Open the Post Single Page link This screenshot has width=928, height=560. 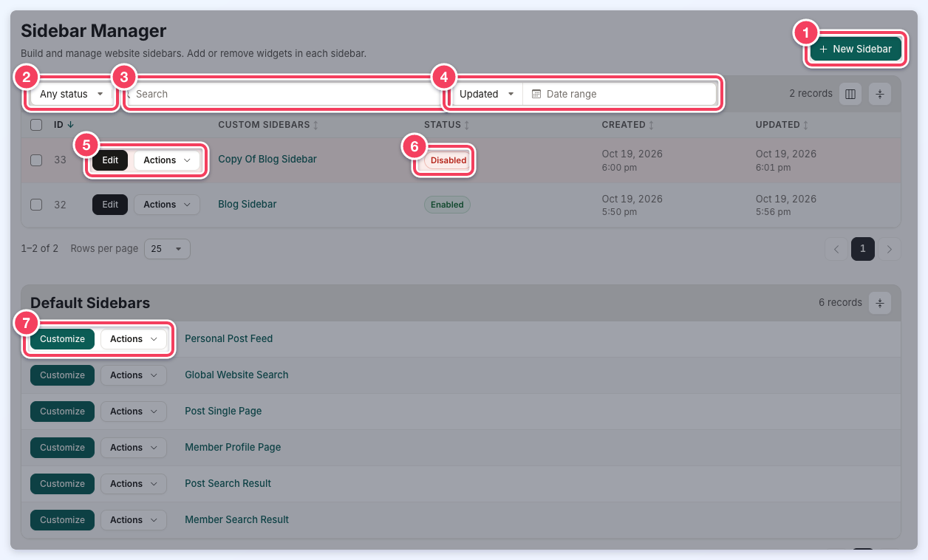pos(223,411)
